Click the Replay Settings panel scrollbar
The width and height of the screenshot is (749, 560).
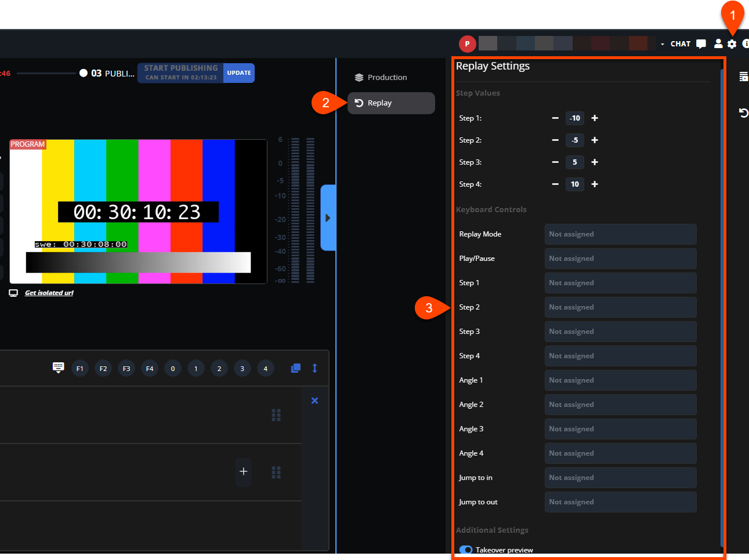pos(722,290)
